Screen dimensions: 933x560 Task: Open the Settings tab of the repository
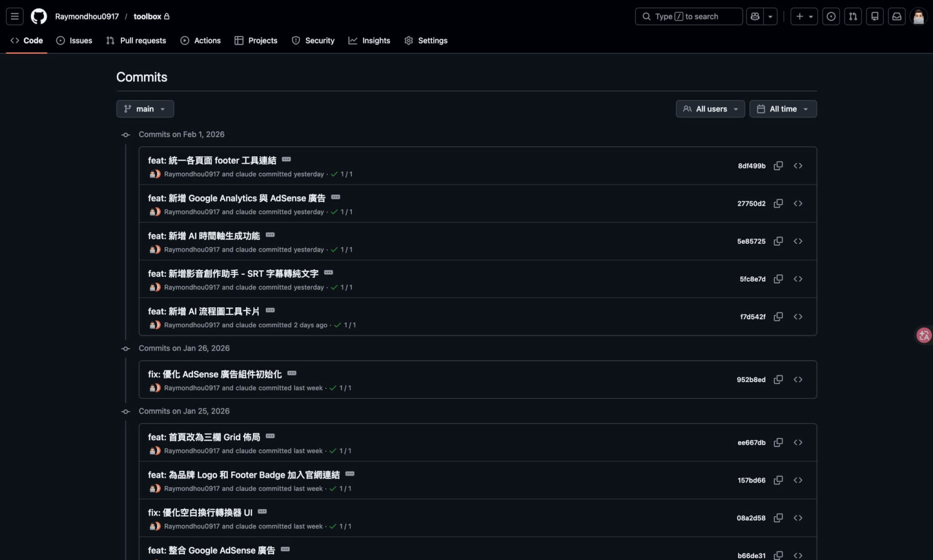pyautogui.click(x=425, y=41)
